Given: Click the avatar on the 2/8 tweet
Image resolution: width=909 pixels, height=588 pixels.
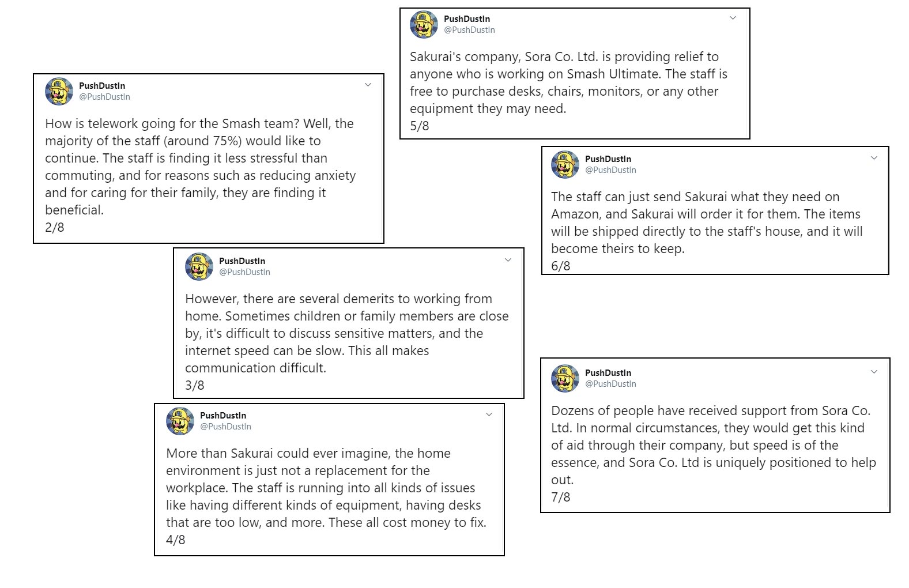Looking at the screenshot, I should click(x=59, y=91).
